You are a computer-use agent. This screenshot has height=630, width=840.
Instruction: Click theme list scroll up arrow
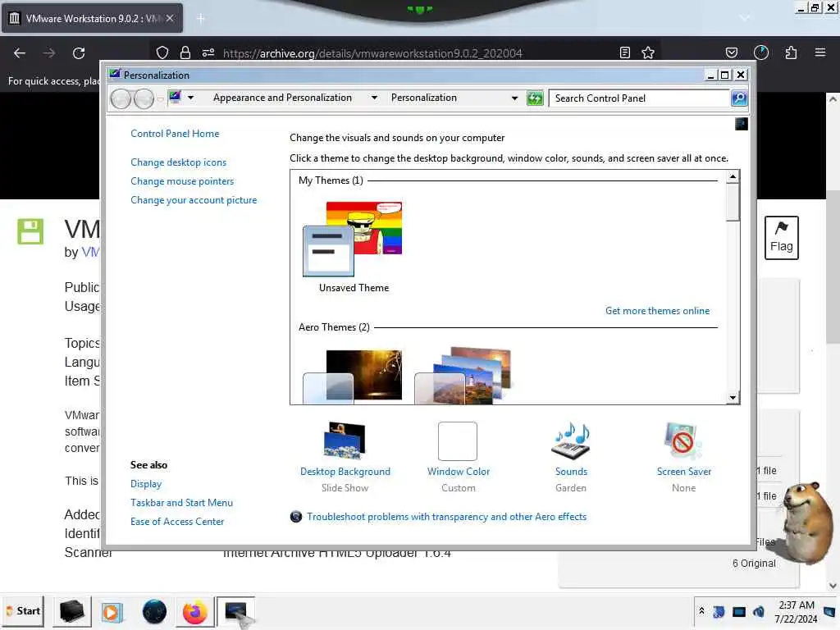click(x=733, y=176)
